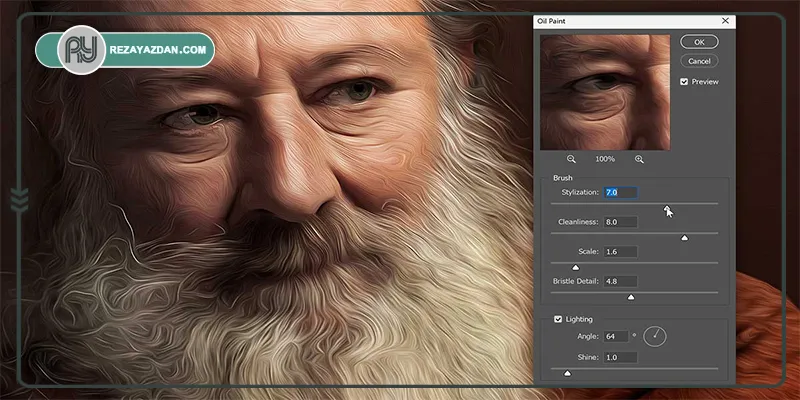Screen dimensions: 800x400
Task: Click the Bristle Detail slider handle
Action: pos(631,297)
